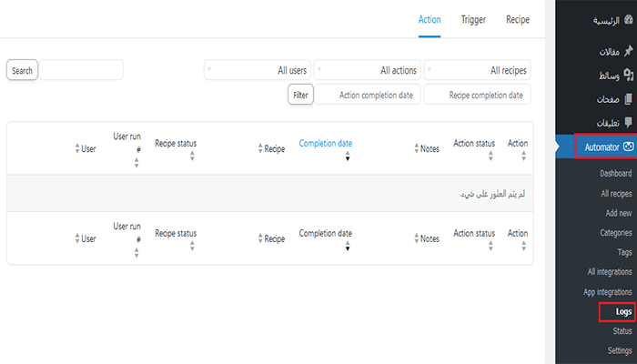Click the Pages icon in sidebar
637x364 pixels.
[629, 98]
